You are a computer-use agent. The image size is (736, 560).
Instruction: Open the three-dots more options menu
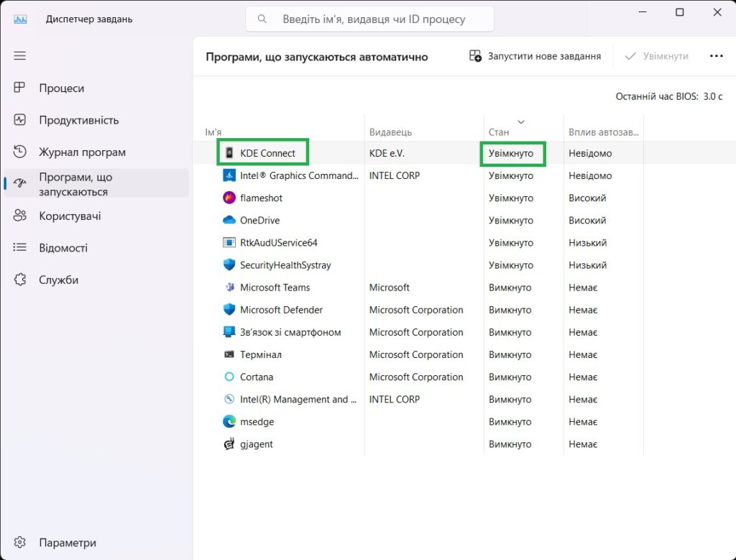tap(717, 56)
